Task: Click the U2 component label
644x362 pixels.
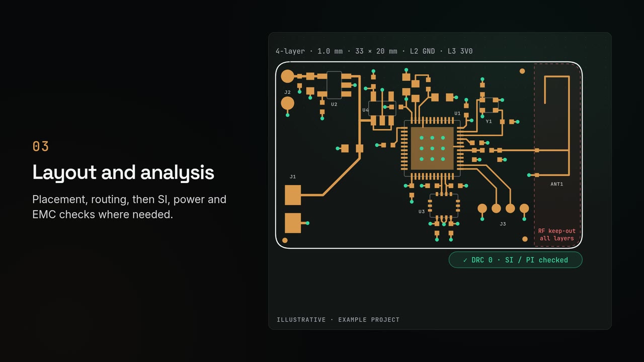Action: pos(334,105)
